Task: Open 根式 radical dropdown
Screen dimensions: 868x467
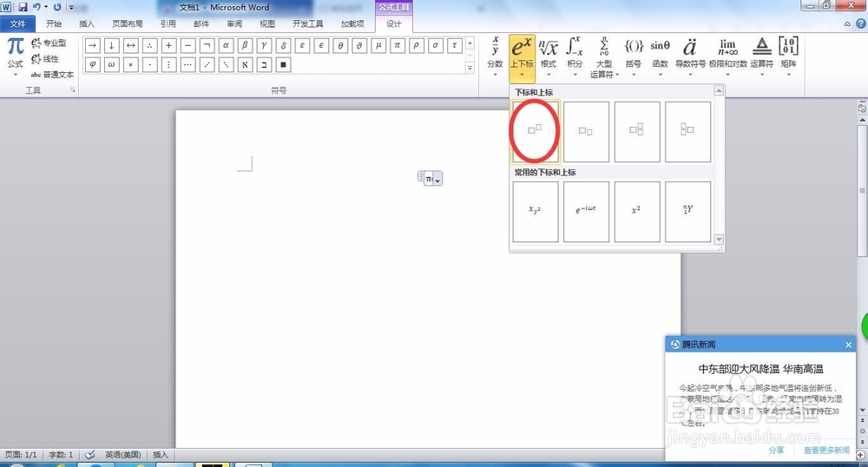Action: click(548, 57)
